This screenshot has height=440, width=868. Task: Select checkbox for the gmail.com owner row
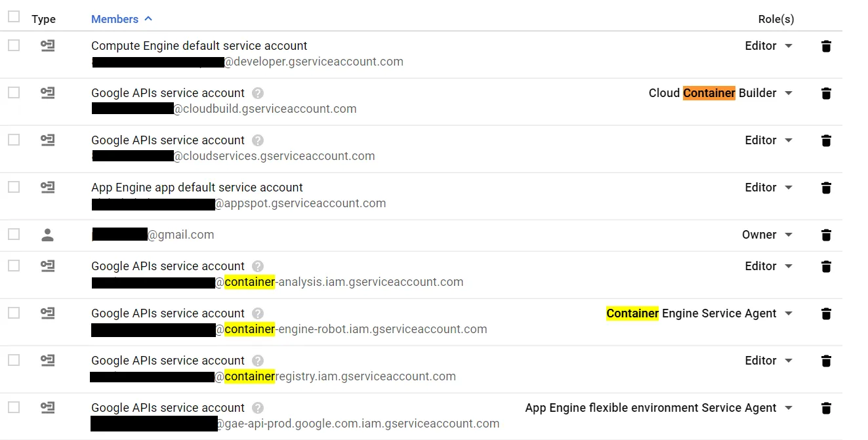pos(14,234)
